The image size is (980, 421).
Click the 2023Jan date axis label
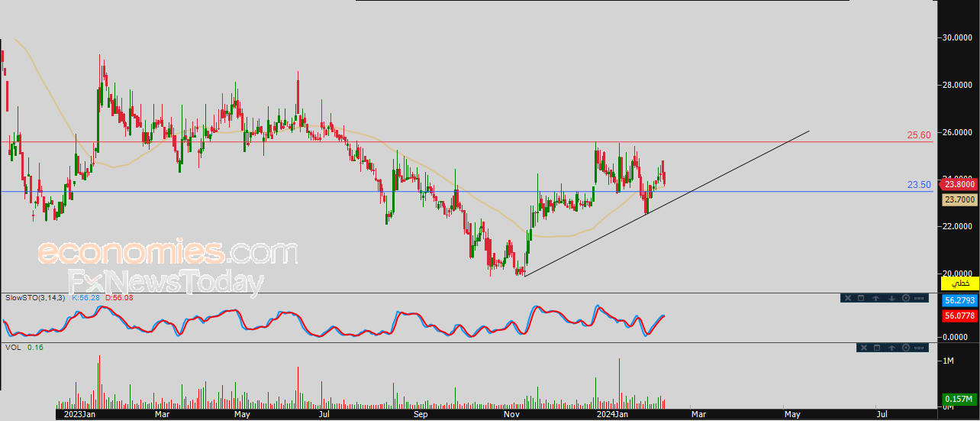pos(79,414)
